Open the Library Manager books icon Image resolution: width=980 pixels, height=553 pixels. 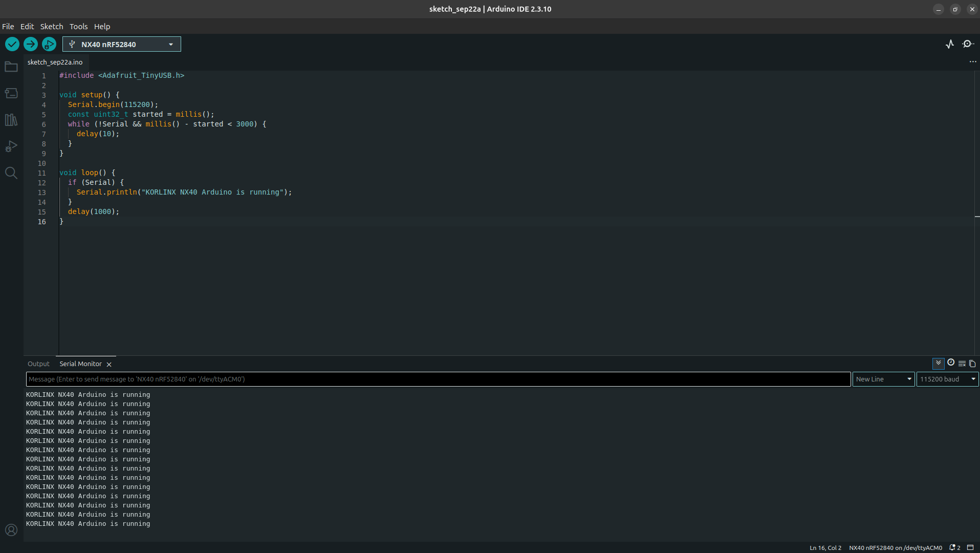(x=11, y=120)
